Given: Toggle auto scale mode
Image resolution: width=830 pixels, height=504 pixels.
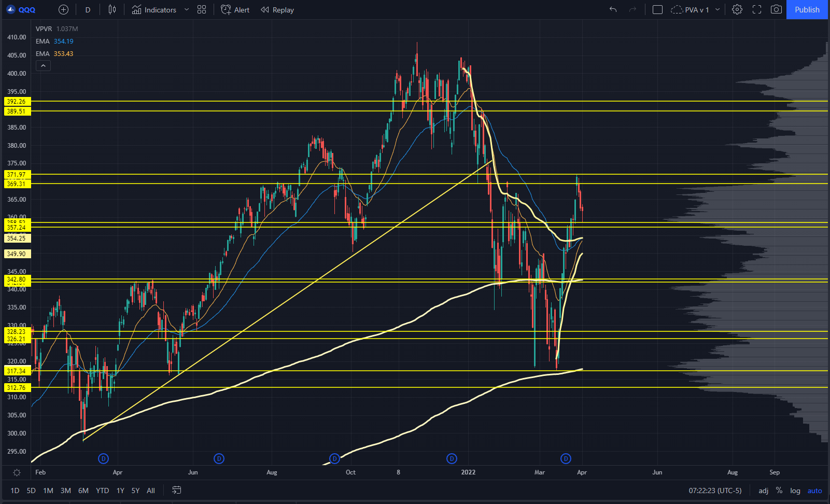Looking at the screenshot, I should point(814,491).
